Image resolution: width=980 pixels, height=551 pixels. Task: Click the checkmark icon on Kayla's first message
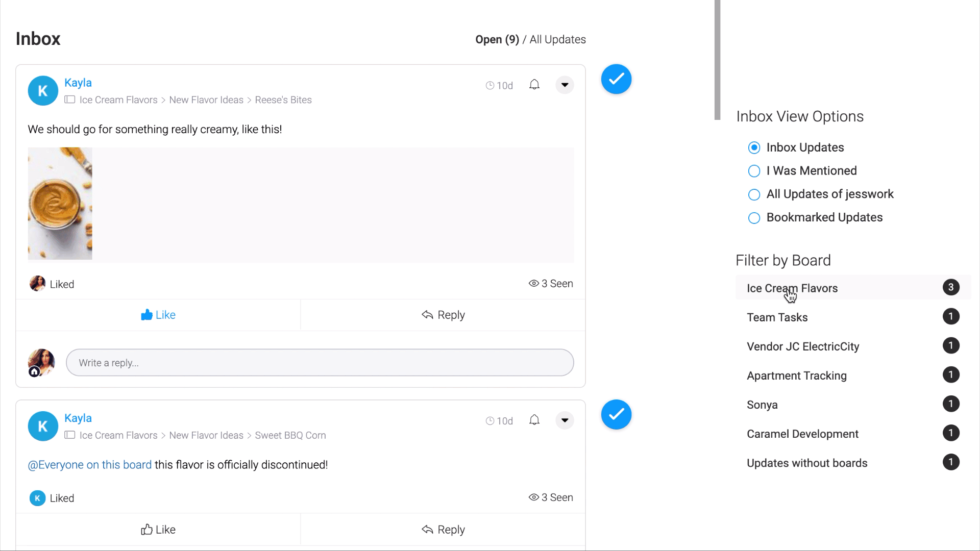616,79
